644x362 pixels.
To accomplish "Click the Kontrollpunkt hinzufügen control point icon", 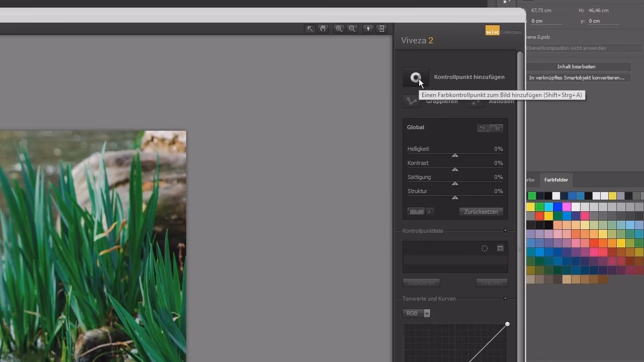I will point(416,77).
